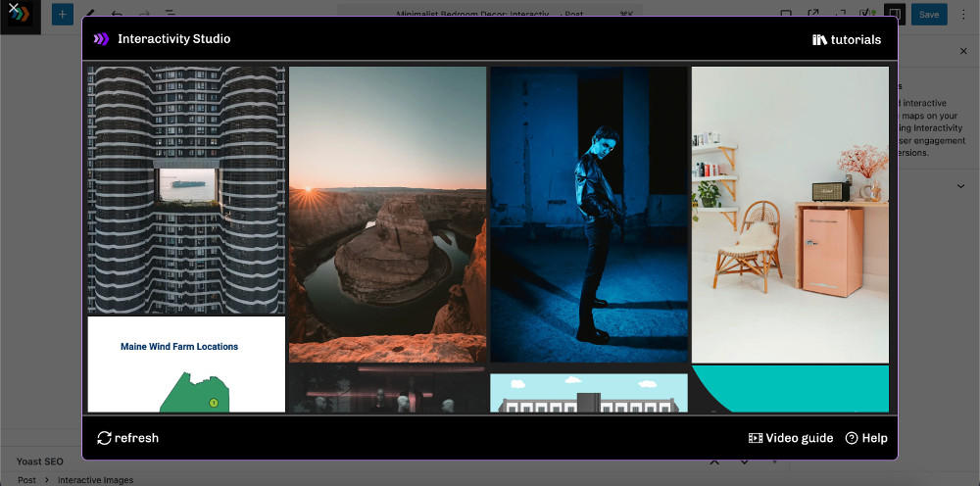This screenshot has width=980, height=486.
Task: Toggle the editor settings sidebar icon
Action: pos(895,15)
